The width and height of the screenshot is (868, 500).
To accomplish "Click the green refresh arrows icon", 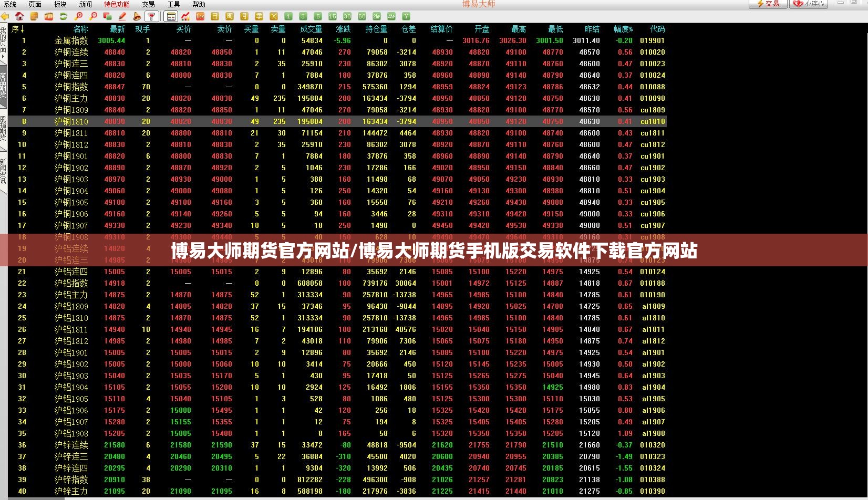I will point(64,16).
